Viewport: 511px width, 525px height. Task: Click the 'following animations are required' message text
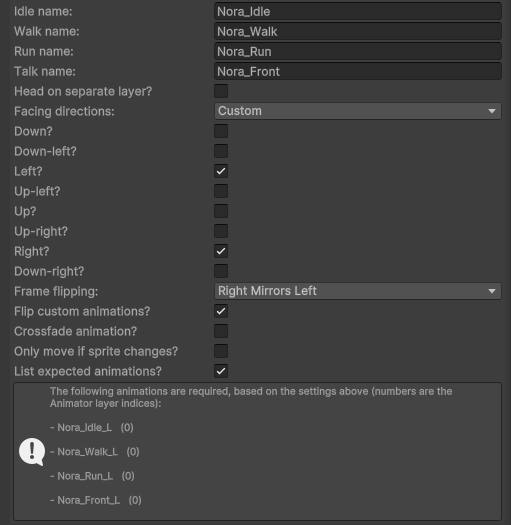pos(251,397)
